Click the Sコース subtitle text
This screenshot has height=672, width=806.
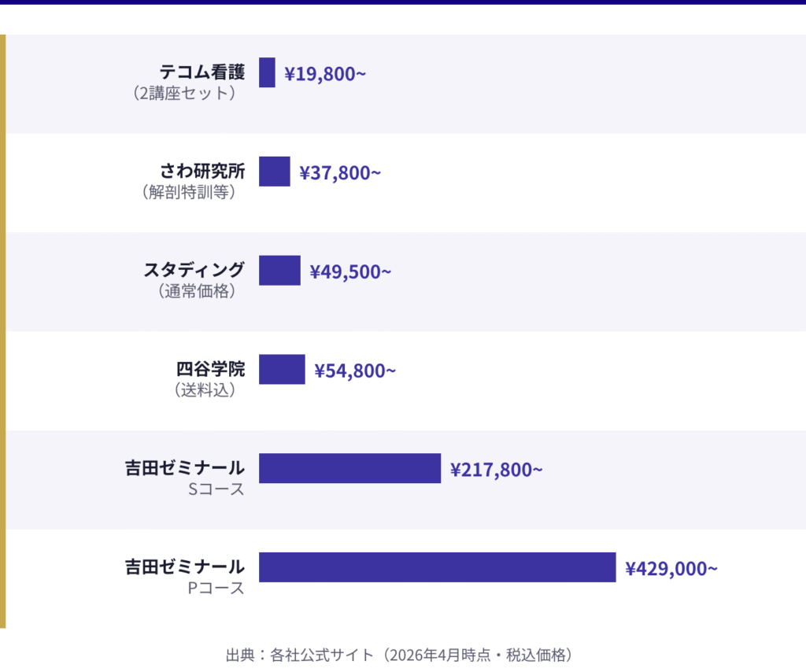pos(216,489)
